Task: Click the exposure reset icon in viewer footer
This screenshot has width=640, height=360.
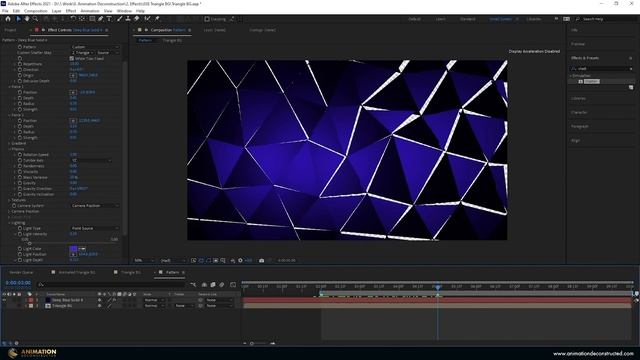Action: (x=240, y=260)
